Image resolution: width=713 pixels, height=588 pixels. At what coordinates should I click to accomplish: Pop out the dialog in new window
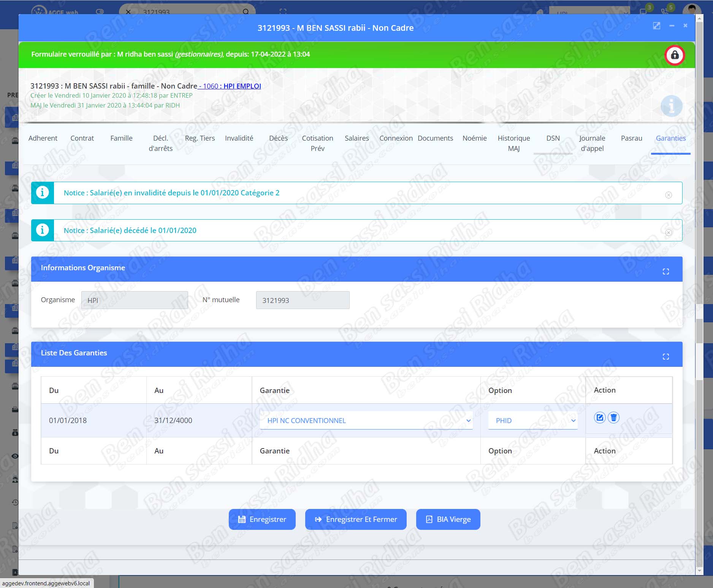pos(656,26)
